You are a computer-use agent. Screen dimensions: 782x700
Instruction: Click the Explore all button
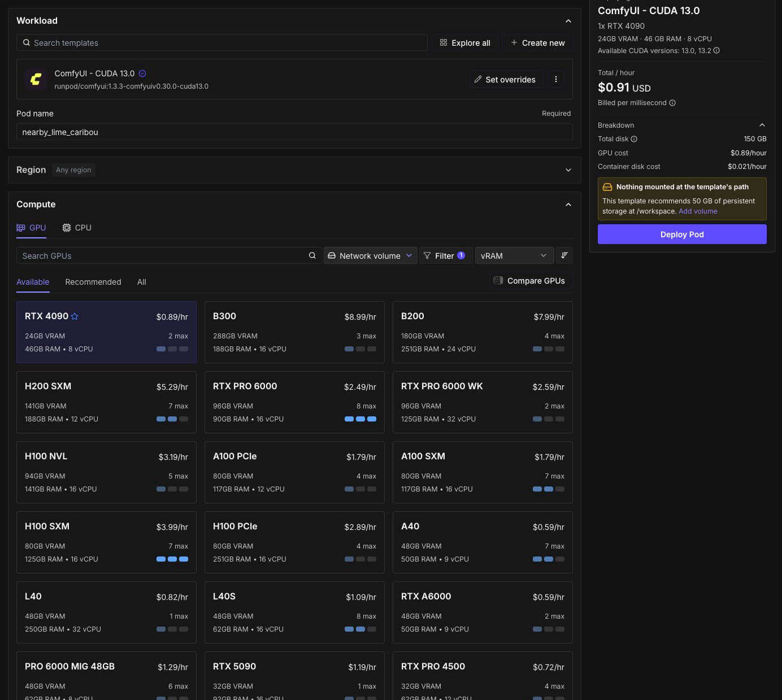(465, 43)
